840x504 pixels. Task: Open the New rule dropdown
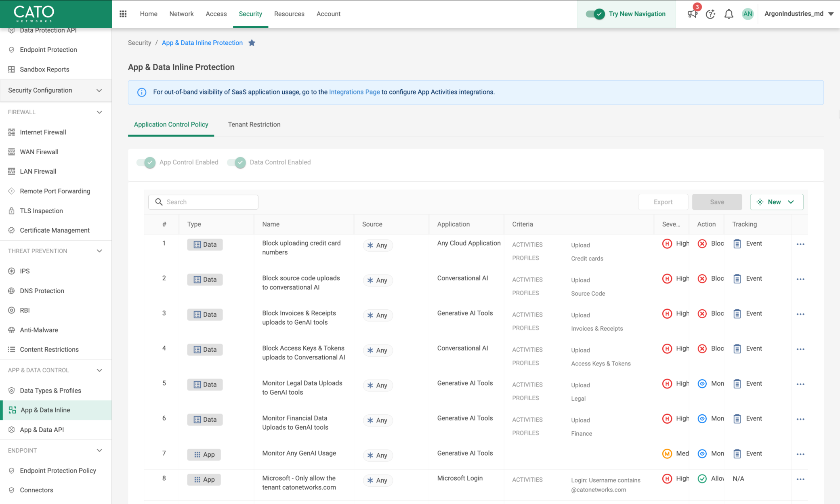click(x=777, y=202)
